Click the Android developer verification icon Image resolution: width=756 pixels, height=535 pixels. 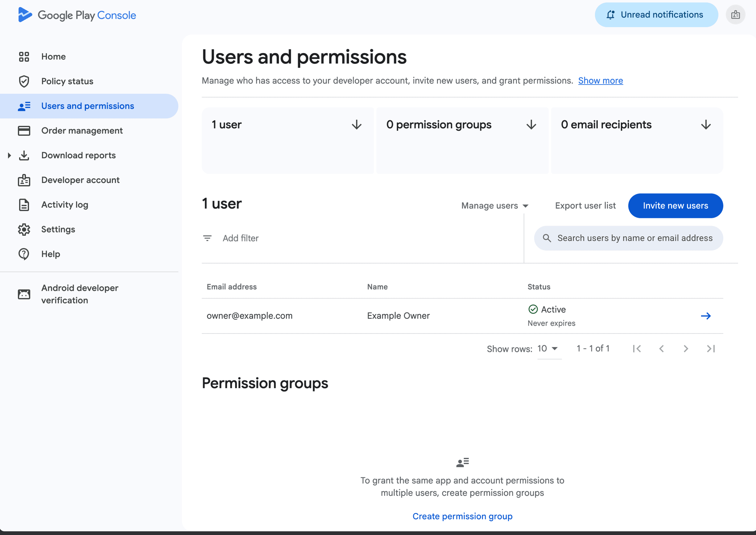click(24, 294)
